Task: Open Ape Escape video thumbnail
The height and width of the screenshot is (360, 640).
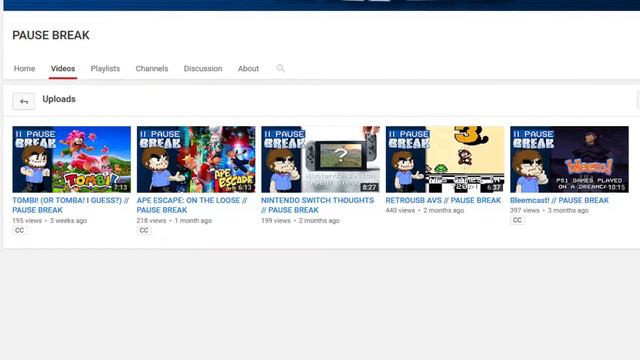Action: (x=196, y=159)
